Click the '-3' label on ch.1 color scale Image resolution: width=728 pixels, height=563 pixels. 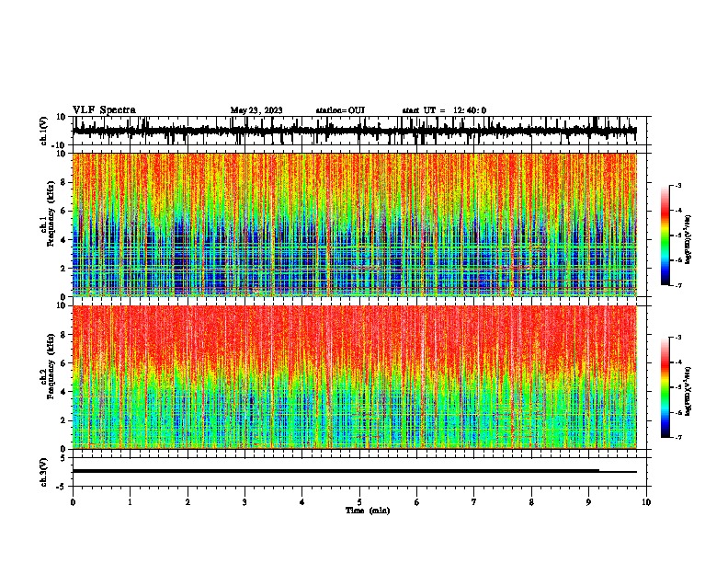[677, 186]
